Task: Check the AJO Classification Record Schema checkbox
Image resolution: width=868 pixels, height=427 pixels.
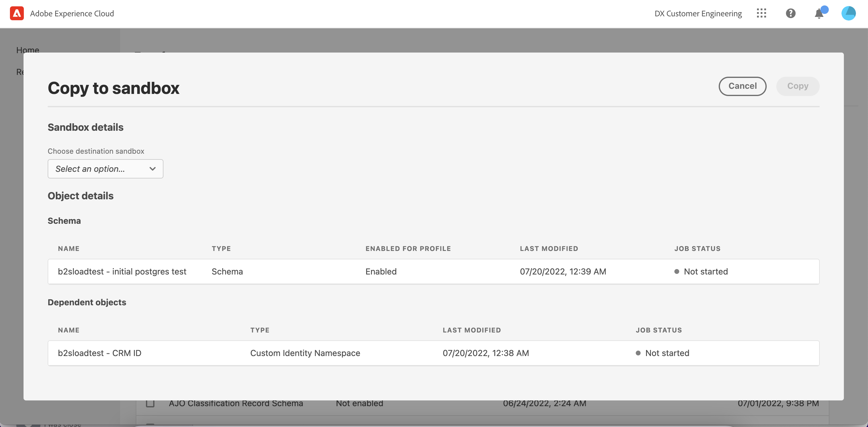Action: point(150,403)
